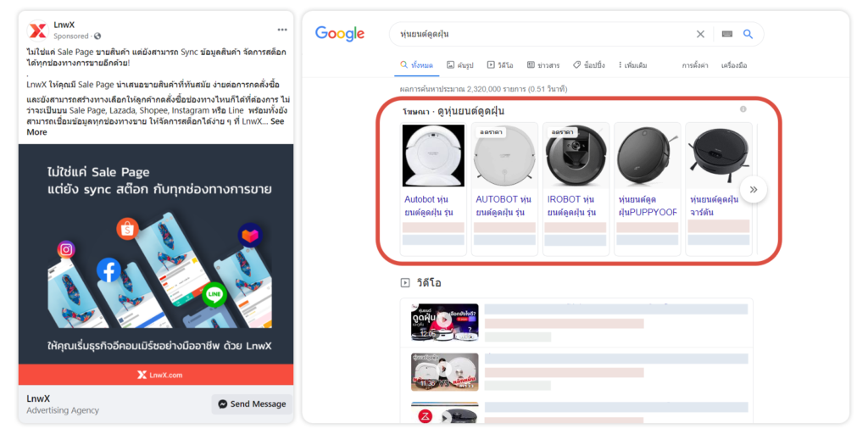The width and height of the screenshot is (868, 434).
Task: Expand more options with เพิ่มเติม
Action: [632, 65]
